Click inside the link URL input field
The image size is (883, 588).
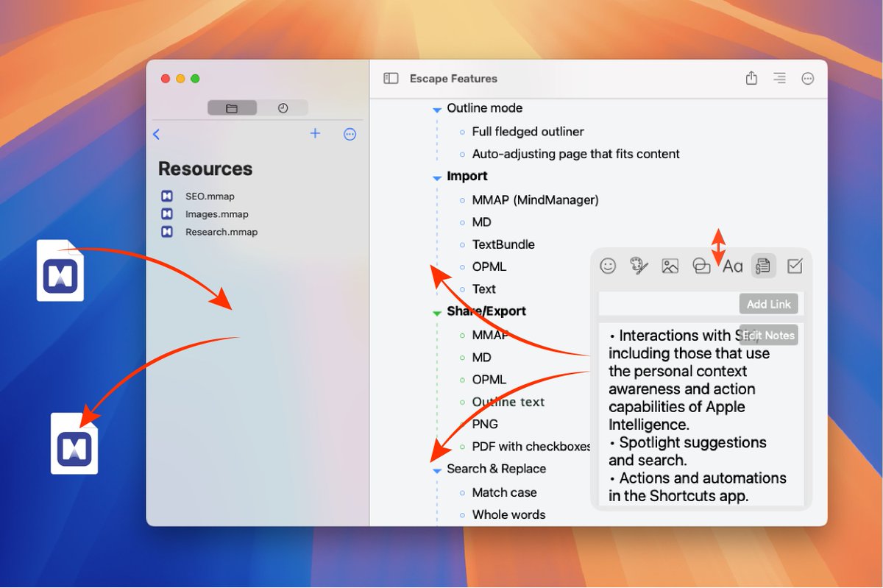pyautogui.click(x=662, y=303)
